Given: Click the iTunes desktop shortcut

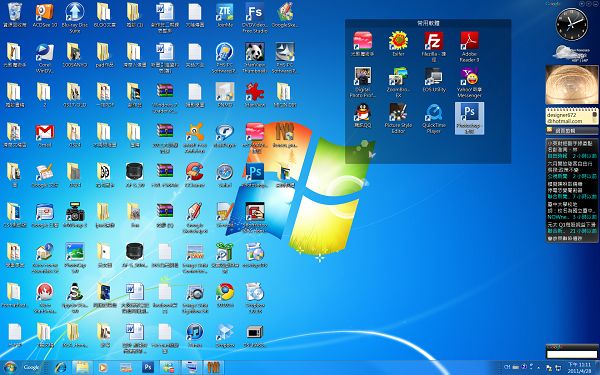Looking at the screenshot, I should (195, 335).
